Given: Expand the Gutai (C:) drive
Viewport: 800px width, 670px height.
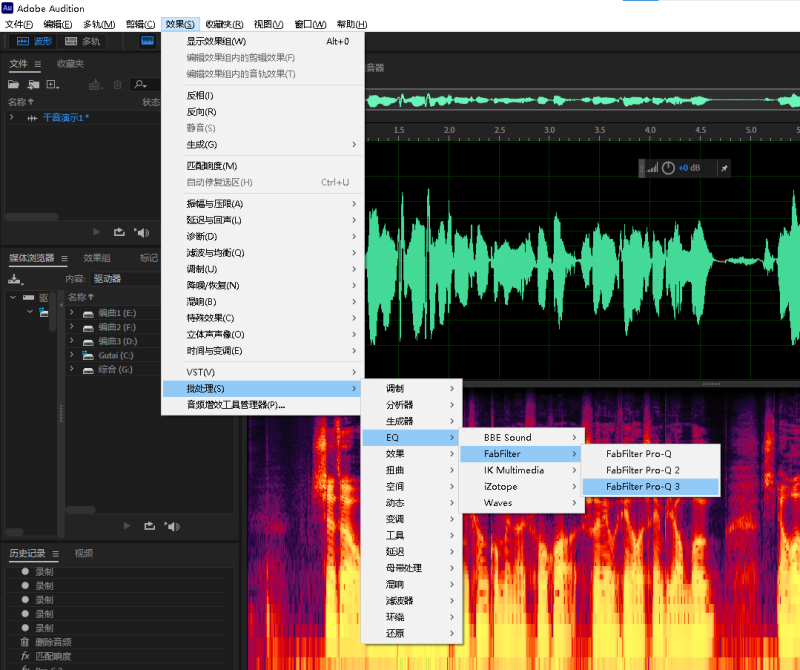Looking at the screenshot, I should pyautogui.click(x=72, y=355).
